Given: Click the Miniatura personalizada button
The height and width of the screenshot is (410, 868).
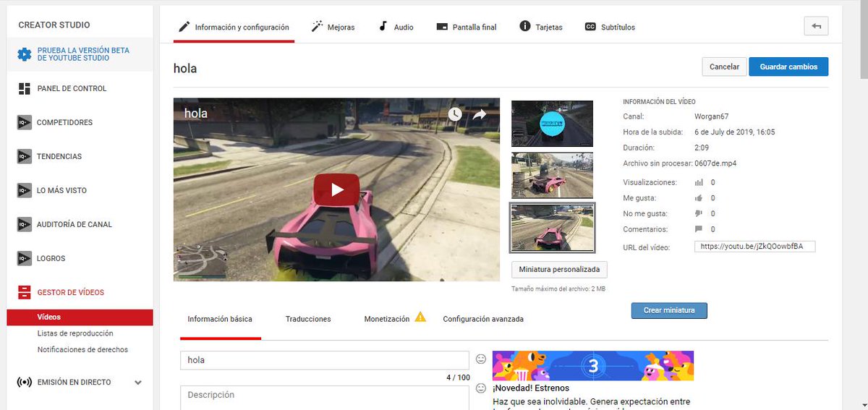Looking at the screenshot, I should tap(559, 269).
